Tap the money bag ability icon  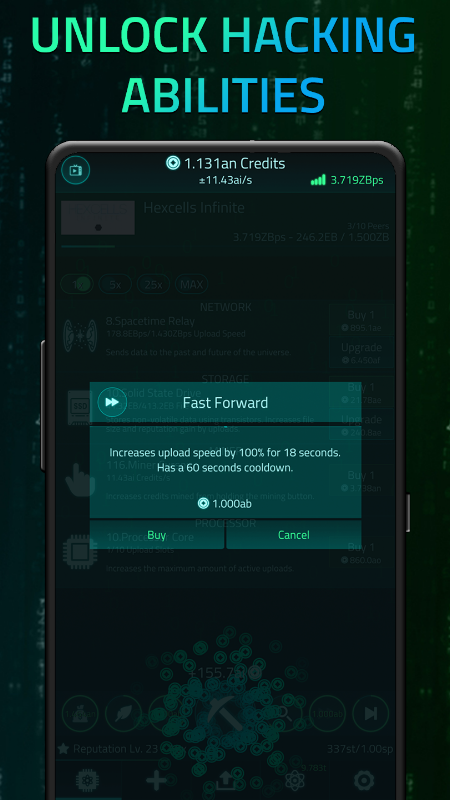coord(80,713)
